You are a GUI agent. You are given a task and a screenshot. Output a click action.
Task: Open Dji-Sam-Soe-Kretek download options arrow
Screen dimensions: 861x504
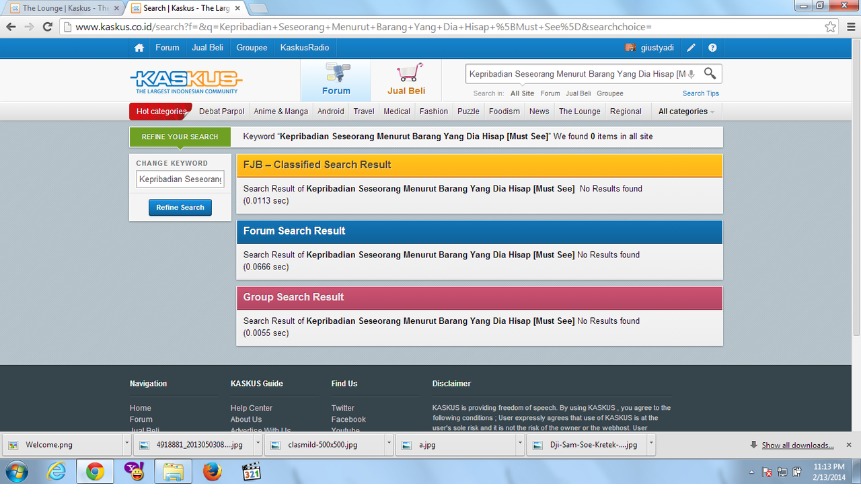651,444
